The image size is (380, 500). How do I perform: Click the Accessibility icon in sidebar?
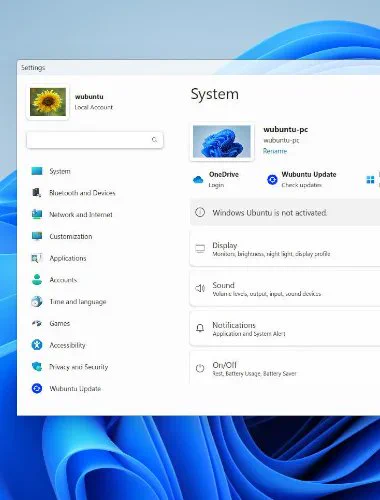[x=37, y=345]
